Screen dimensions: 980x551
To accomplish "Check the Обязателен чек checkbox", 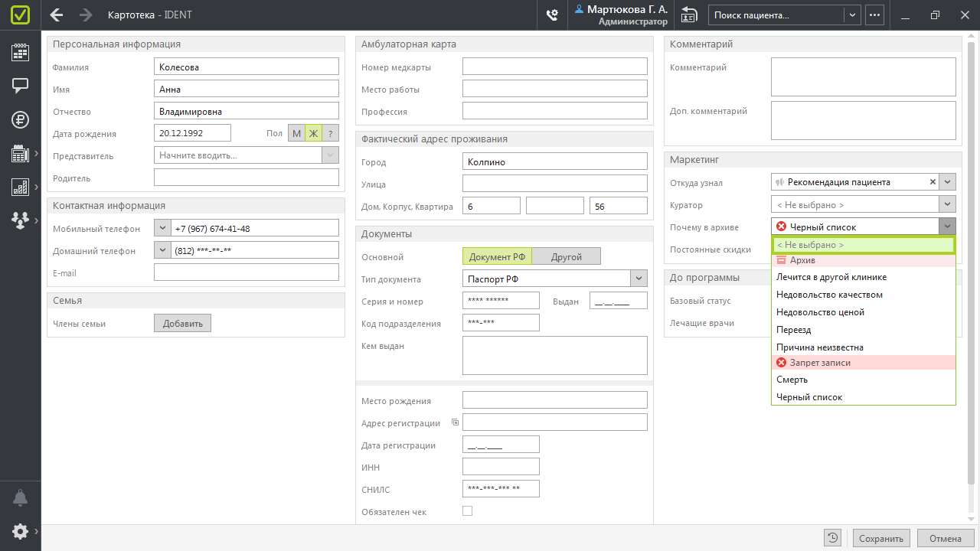I will (x=467, y=511).
